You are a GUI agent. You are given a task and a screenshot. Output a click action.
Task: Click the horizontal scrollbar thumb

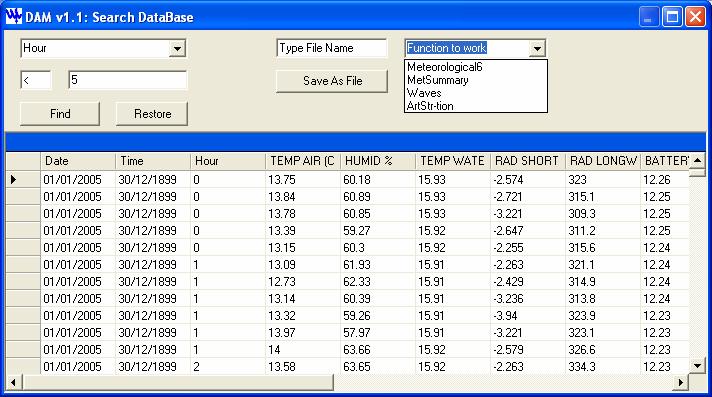point(178,382)
